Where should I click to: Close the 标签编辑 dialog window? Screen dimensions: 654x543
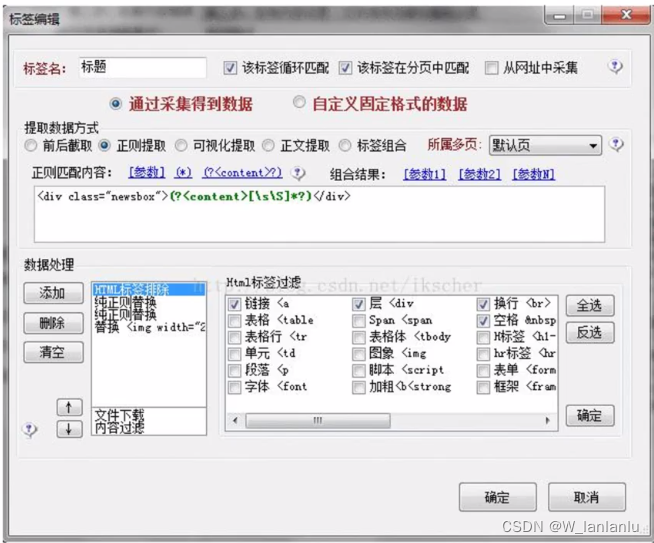625,15
